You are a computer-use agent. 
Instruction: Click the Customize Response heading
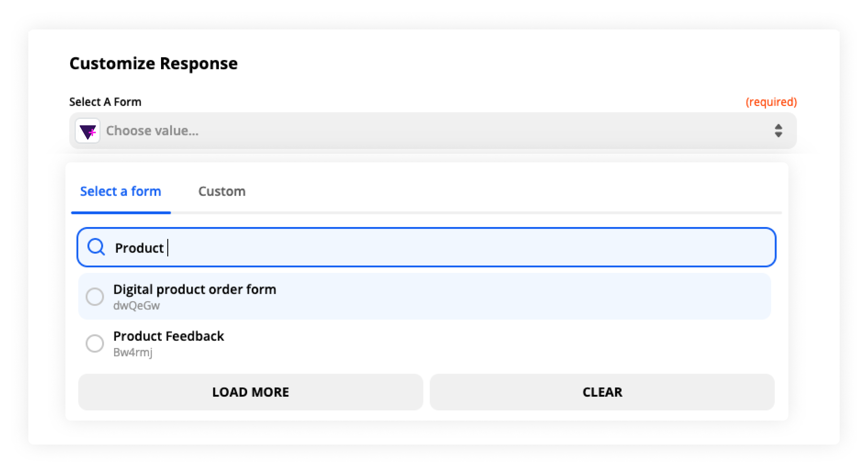(153, 64)
